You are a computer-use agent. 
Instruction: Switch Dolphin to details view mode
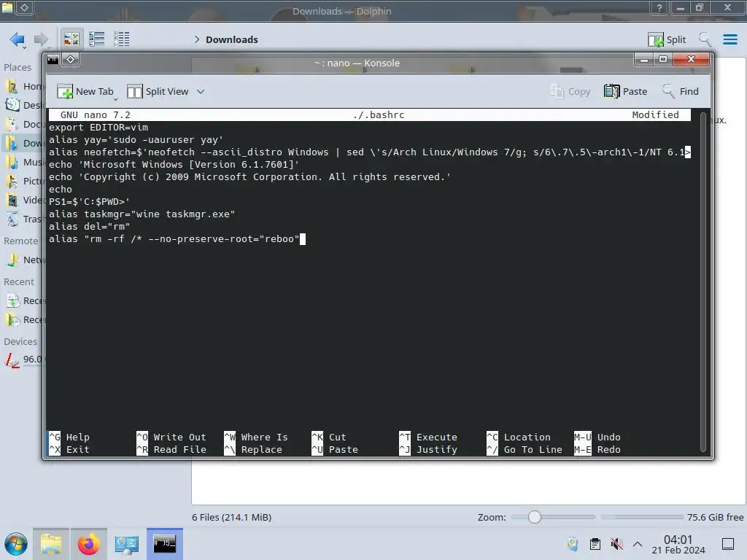[122, 39]
